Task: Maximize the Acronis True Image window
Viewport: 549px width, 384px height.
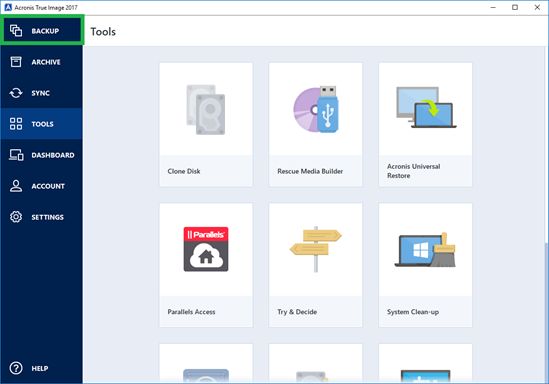Action: click(x=515, y=7)
